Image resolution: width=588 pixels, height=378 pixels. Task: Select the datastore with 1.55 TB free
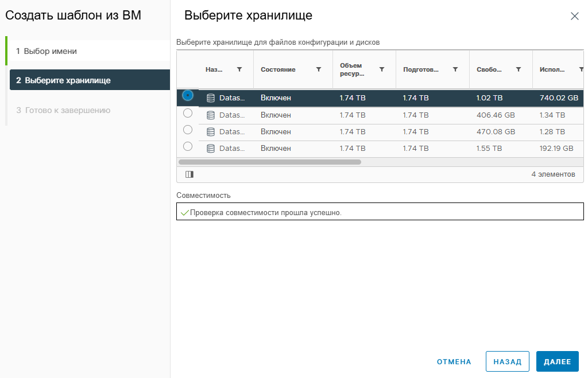coord(188,146)
